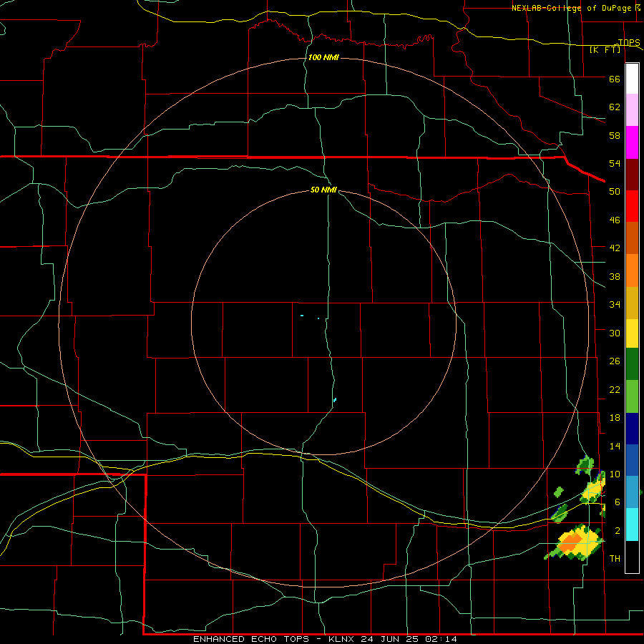Click the legend value "30"
Screen dimensions: 644x644
coord(615,333)
